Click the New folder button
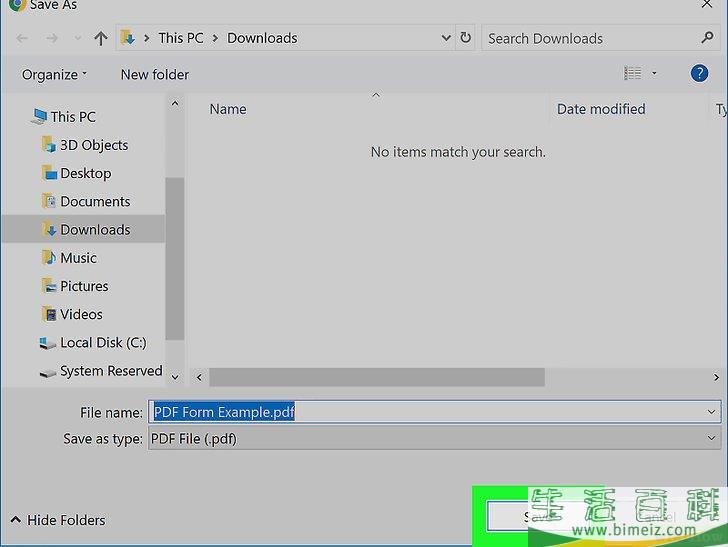728x547 pixels. pos(154,74)
